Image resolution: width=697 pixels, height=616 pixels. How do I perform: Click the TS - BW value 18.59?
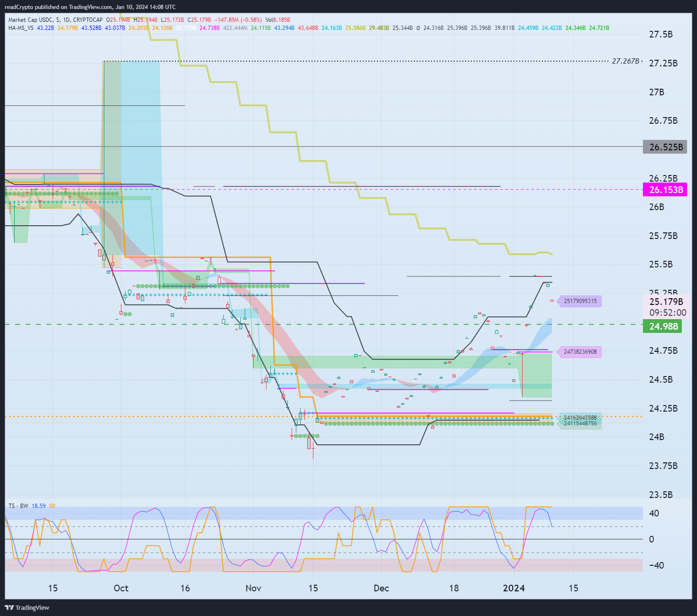tap(39, 506)
